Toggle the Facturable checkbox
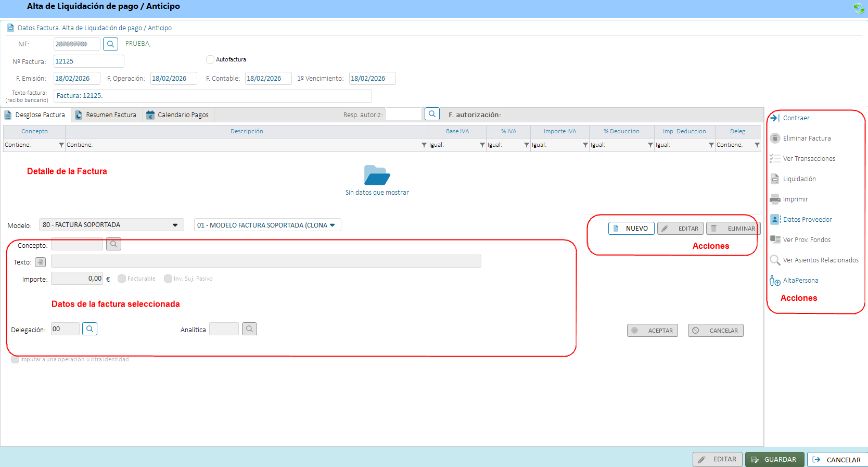 pyautogui.click(x=122, y=279)
